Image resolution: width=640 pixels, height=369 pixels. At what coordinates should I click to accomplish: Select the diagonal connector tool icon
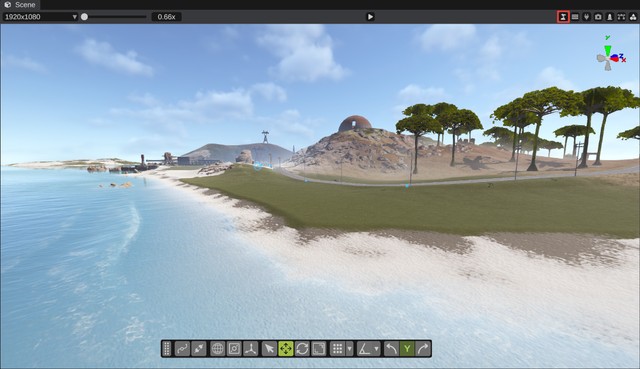[x=199, y=349]
